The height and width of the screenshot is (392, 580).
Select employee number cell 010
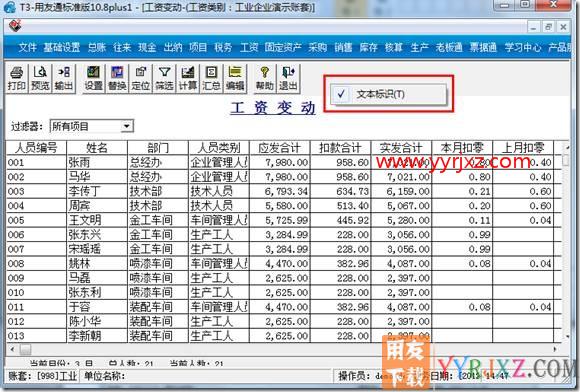[36, 293]
